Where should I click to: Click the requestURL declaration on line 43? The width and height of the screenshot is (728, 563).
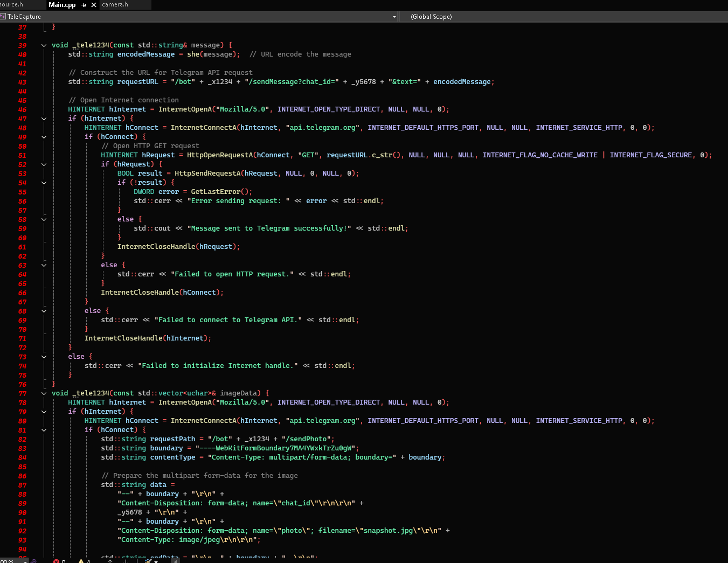tap(138, 82)
